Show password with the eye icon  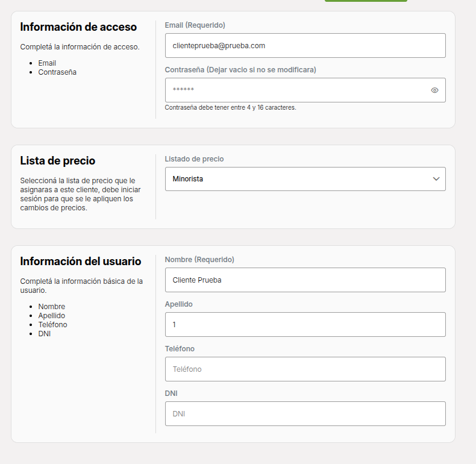tap(434, 90)
